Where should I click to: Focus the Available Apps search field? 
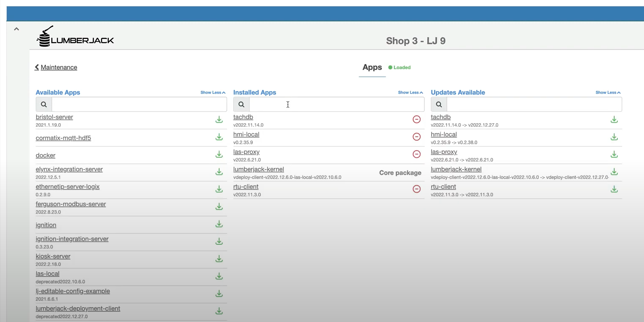(x=139, y=104)
